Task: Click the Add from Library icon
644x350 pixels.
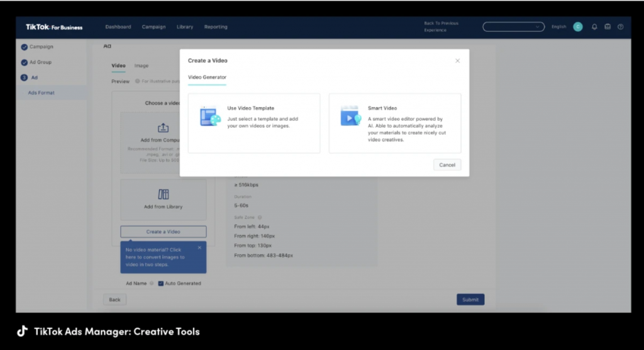Action: pos(164,194)
